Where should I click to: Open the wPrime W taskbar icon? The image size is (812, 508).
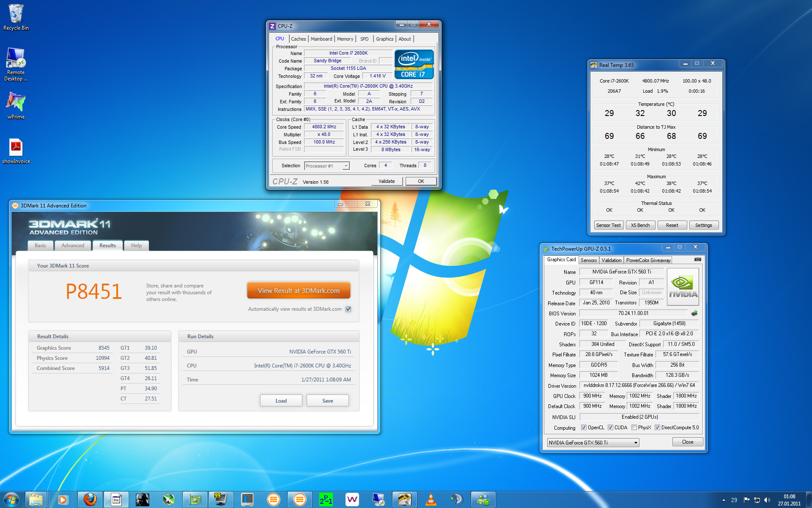[352, 500]
